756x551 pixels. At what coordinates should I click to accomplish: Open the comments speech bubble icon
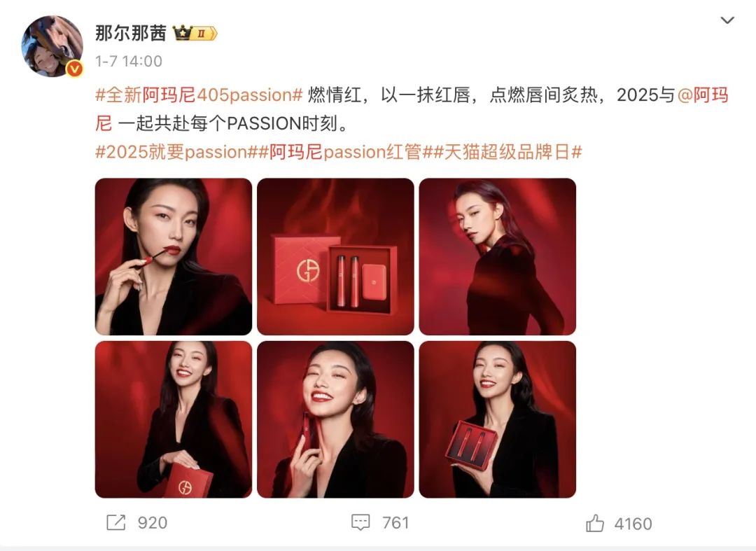point(360,522)
